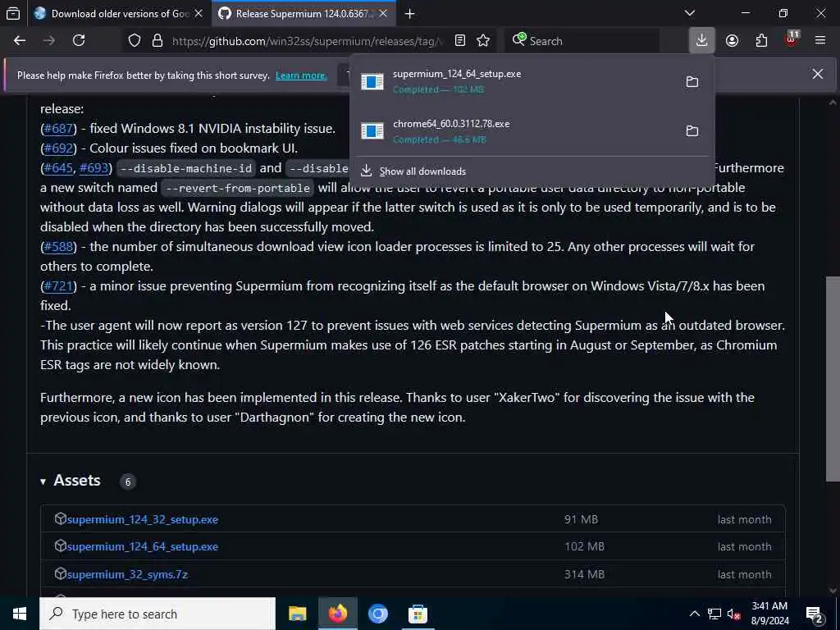Open downloaded chrome64_60.0.3112.78.exe
Screen dimensions: 840x630
click(514, 131)
